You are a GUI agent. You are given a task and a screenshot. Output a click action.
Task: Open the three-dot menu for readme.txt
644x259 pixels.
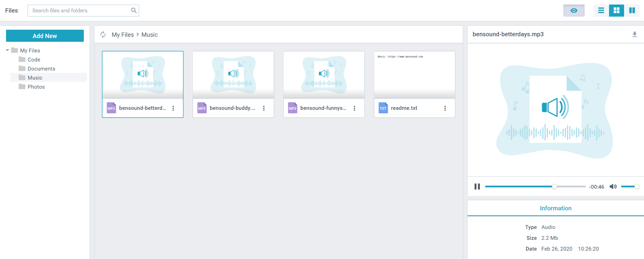445,108
